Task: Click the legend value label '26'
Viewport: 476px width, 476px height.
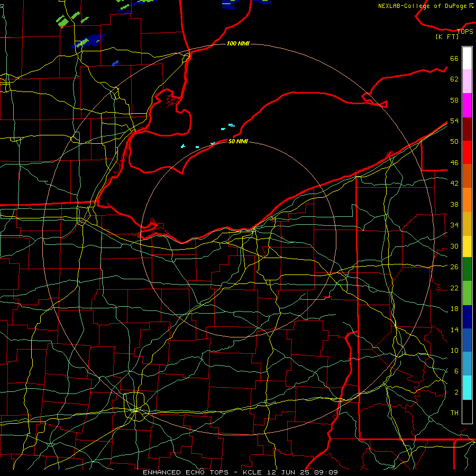Action: click(454, 267)
